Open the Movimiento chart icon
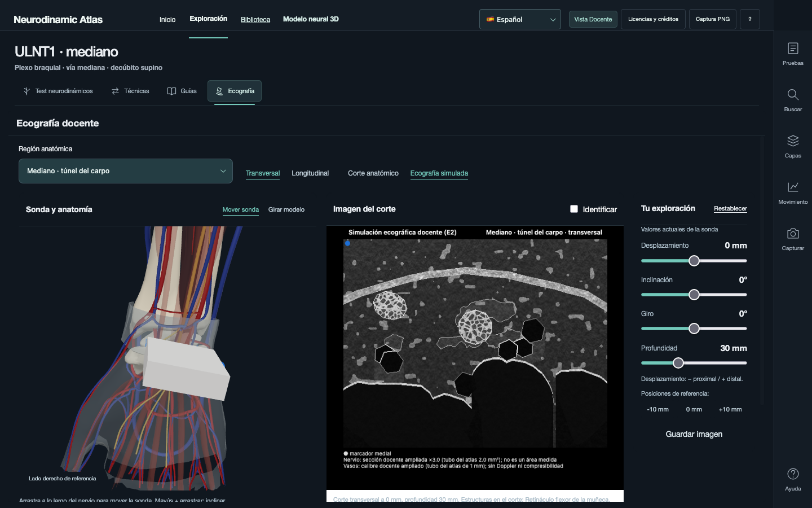 coord(793,192)
